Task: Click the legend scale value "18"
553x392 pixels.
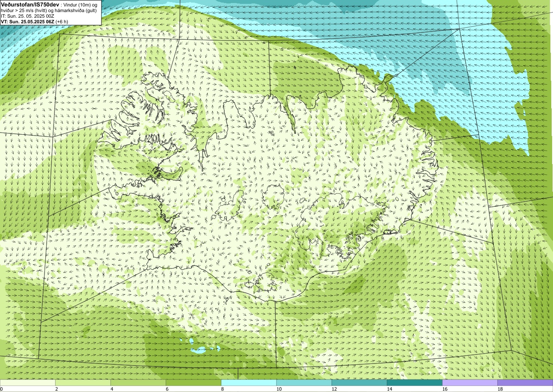Action: point(500,389)
